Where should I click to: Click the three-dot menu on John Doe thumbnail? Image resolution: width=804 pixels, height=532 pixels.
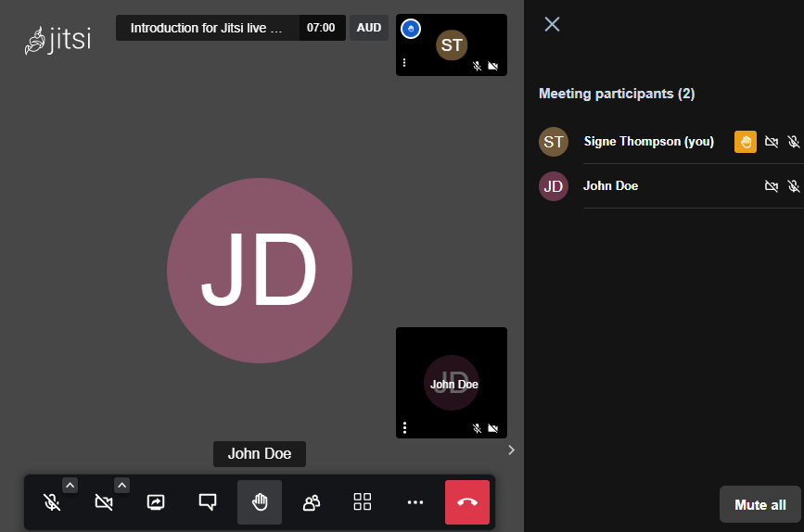[x=405, y=427]
